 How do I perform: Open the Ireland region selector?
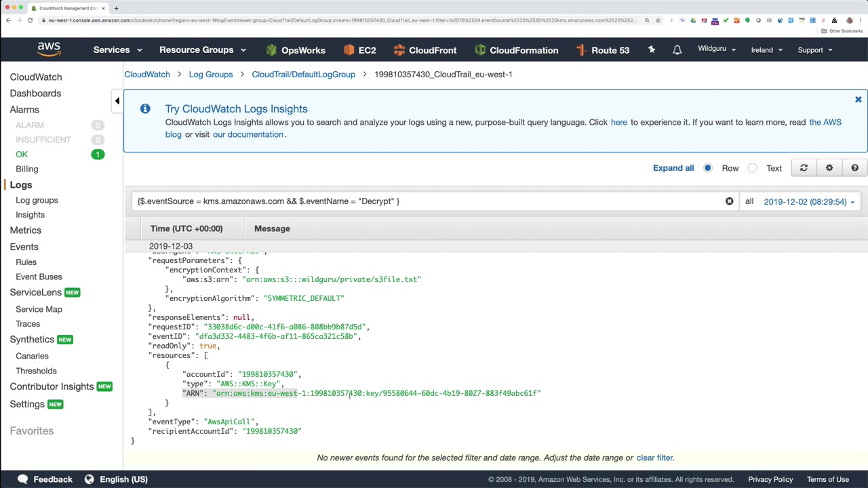tap(766, 50)
